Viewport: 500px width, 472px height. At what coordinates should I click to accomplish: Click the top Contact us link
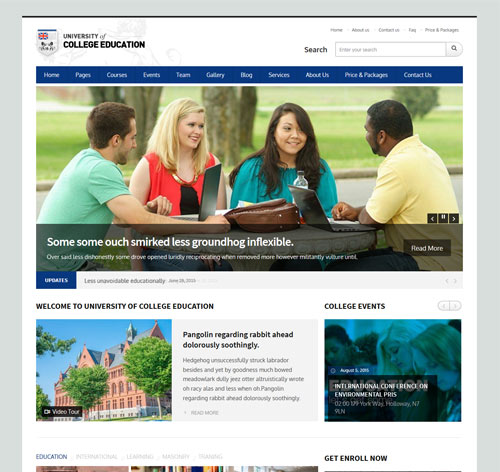(389, 30)
